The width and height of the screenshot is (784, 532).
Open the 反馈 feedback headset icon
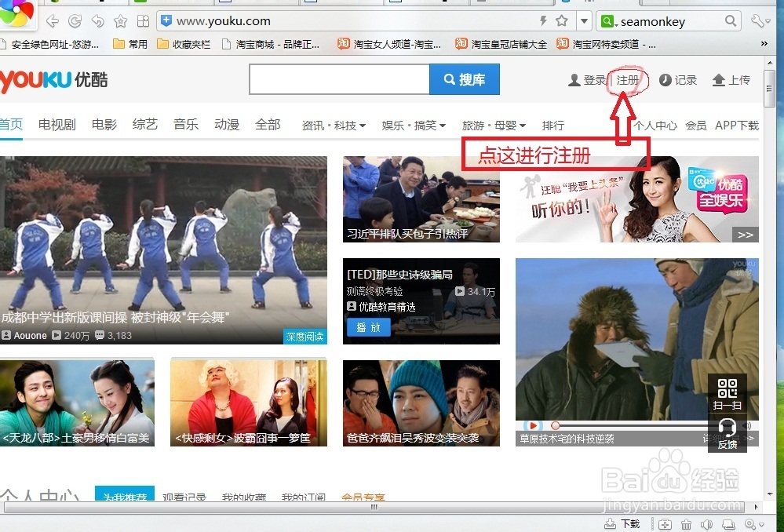[727, 433]
